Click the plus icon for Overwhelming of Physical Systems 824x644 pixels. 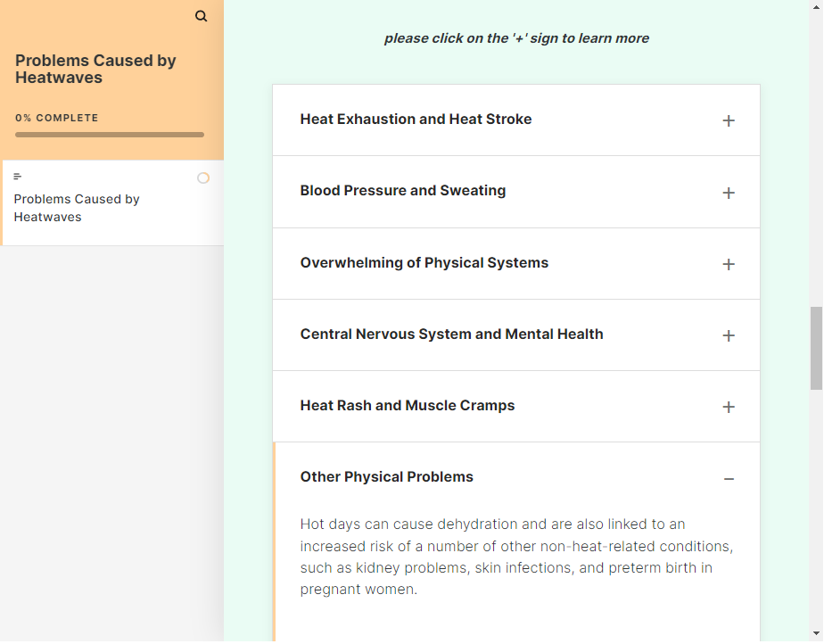[729, 264]
